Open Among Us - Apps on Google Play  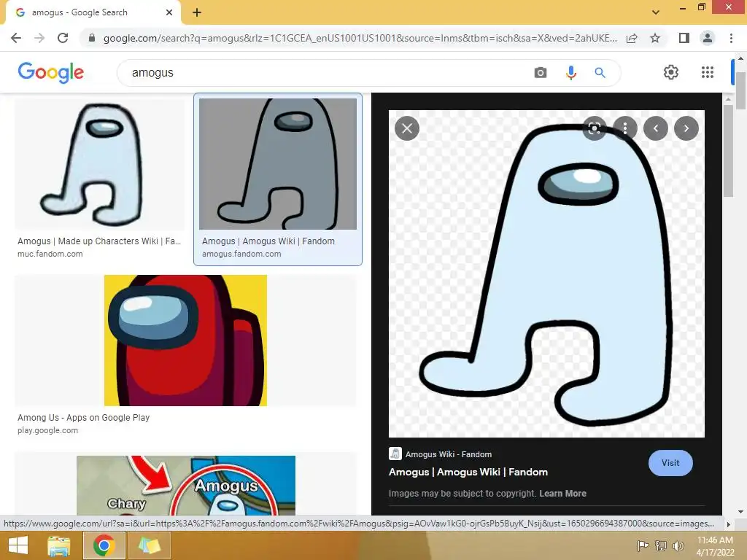coord(83,418)
